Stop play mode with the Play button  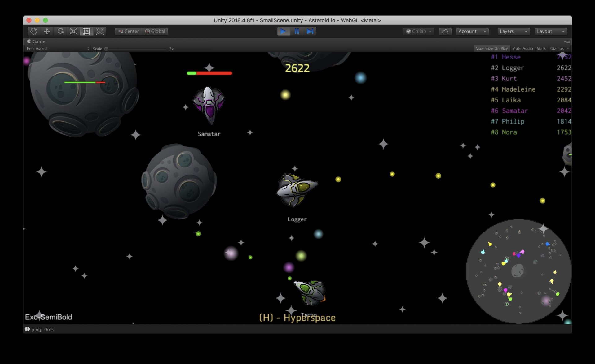click(x=283, y=31)
